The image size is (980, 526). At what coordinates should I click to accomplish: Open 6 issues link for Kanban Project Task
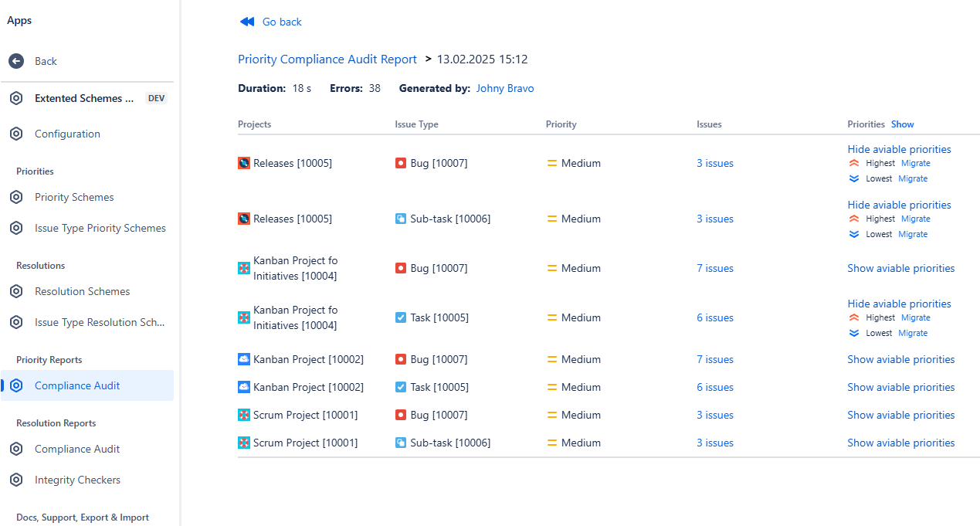click(x=715, y=387)
